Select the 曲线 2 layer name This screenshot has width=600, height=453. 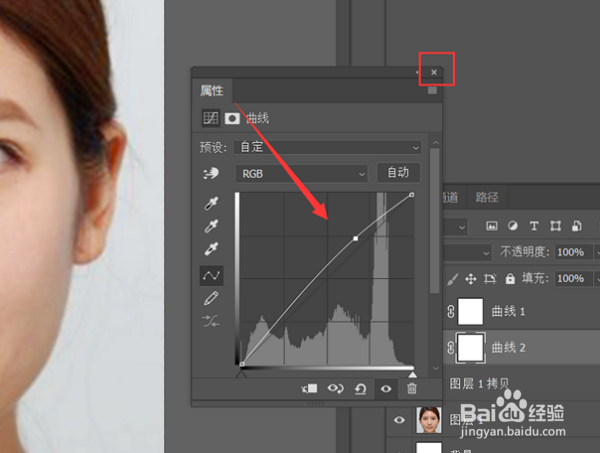[x=508, y=348]
